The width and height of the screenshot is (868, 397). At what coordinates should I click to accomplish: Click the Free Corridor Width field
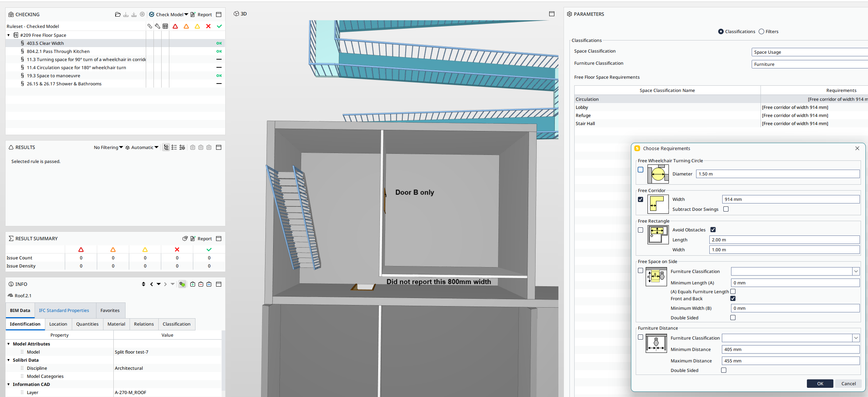(x=791, y=199)
